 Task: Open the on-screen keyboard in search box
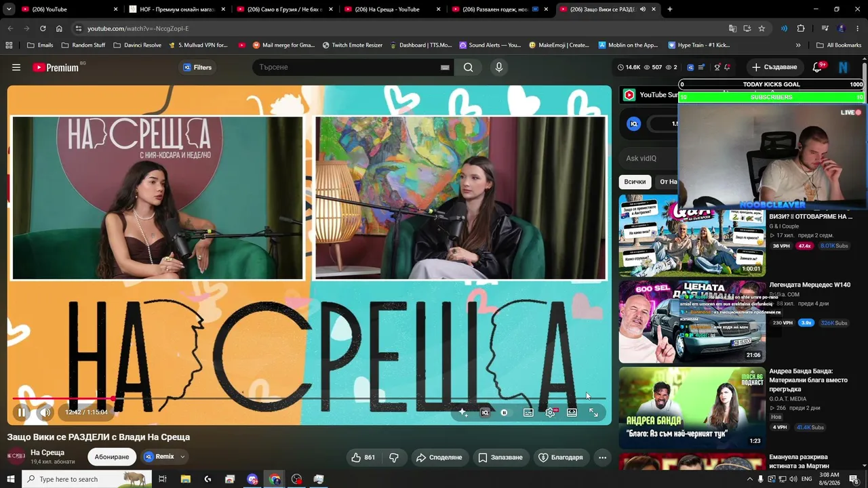click(x=445, y=68)
